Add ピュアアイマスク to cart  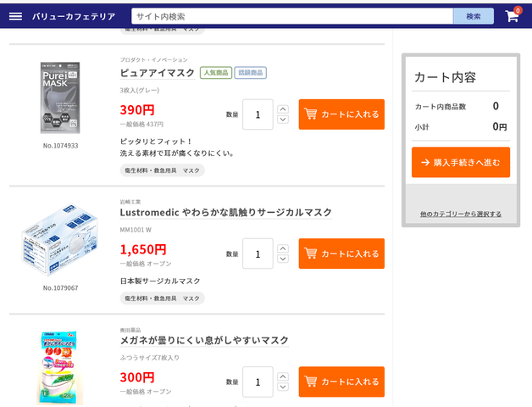click(341, 114)
